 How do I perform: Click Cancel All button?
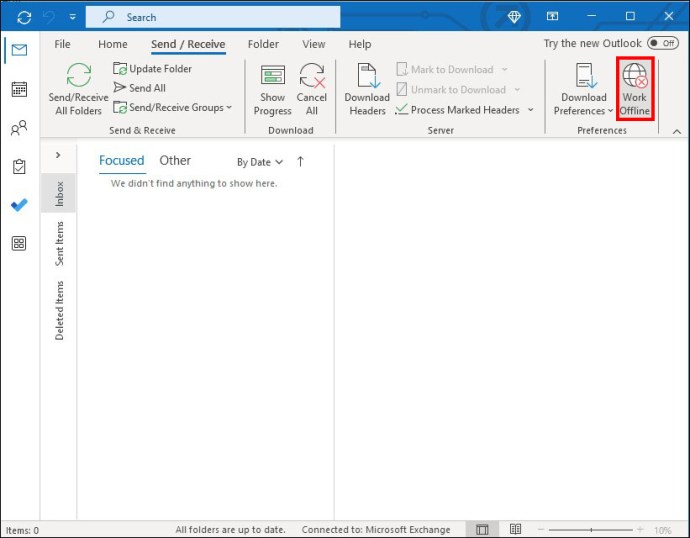tap(312, 90)
